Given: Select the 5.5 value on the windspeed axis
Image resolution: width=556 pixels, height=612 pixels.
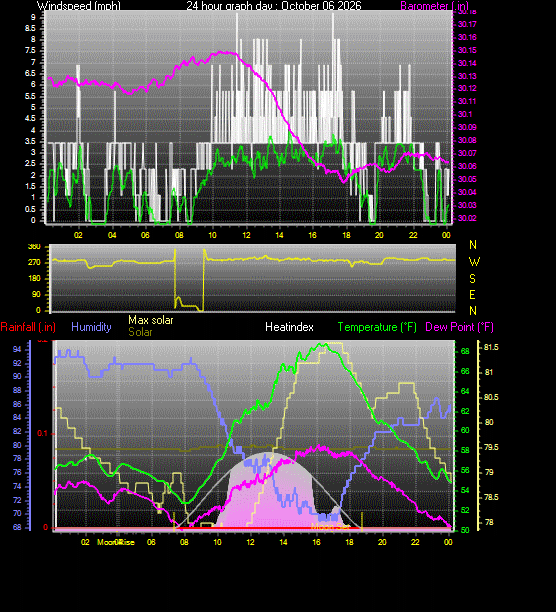Looking at the screenshot, I should 30,96.
